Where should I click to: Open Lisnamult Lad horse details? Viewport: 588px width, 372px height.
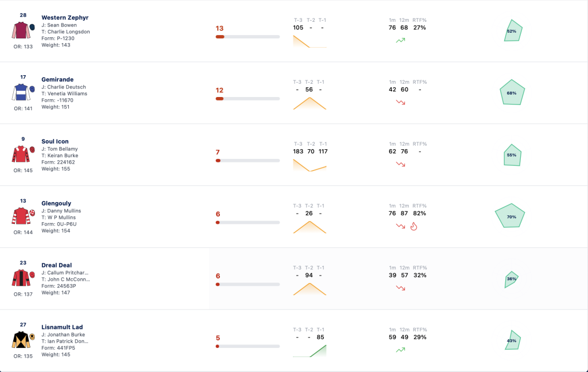click(62, 327)
